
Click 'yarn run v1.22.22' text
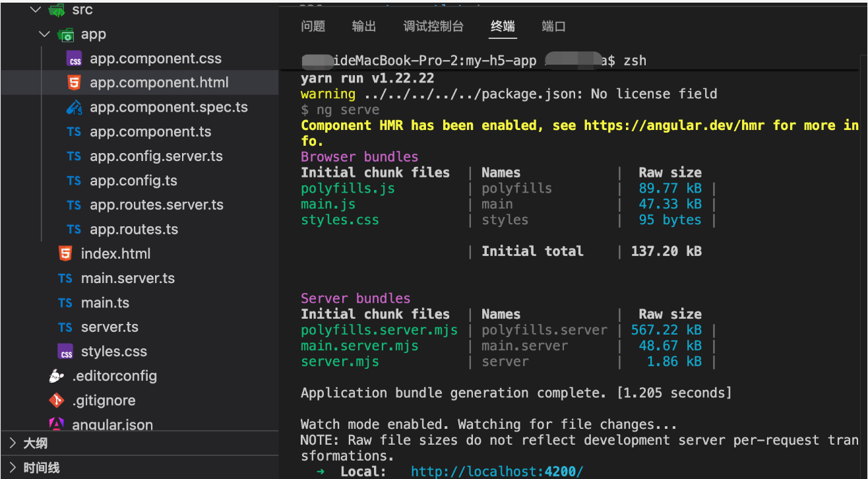[367, 78]
